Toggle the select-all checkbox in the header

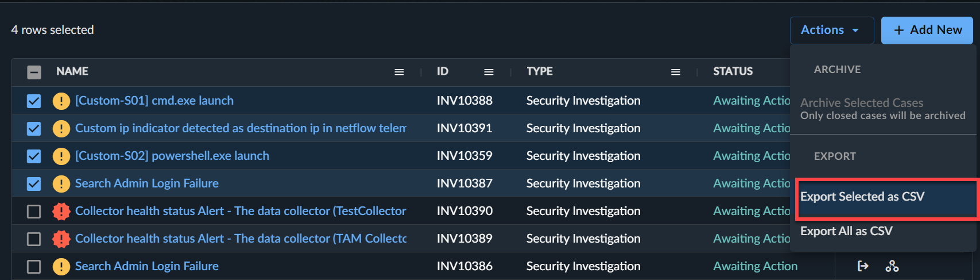click(34, 72)
